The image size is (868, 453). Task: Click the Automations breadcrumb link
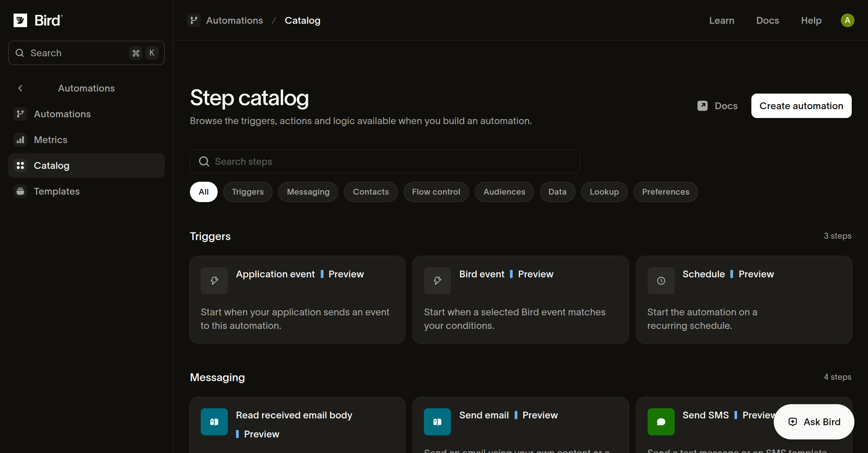(235, 20)
